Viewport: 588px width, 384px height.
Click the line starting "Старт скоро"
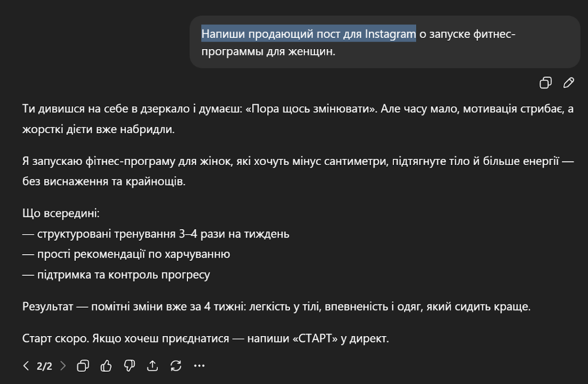point(205,338)
